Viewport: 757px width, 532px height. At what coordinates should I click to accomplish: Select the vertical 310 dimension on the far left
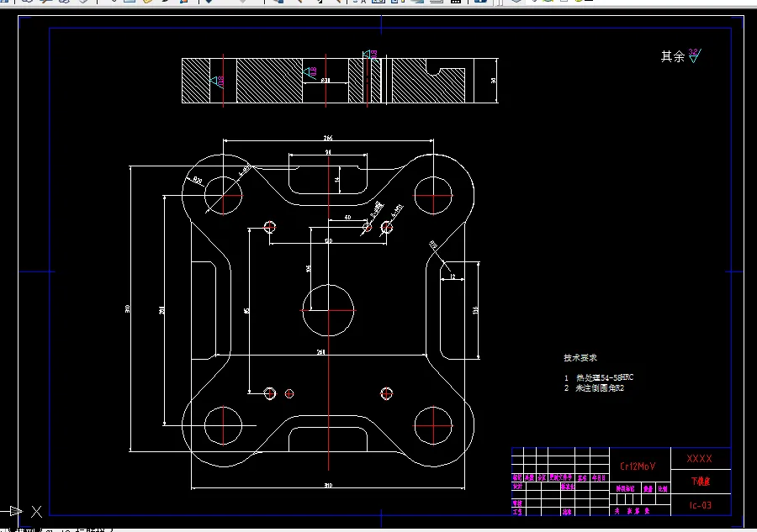(128, 308)
